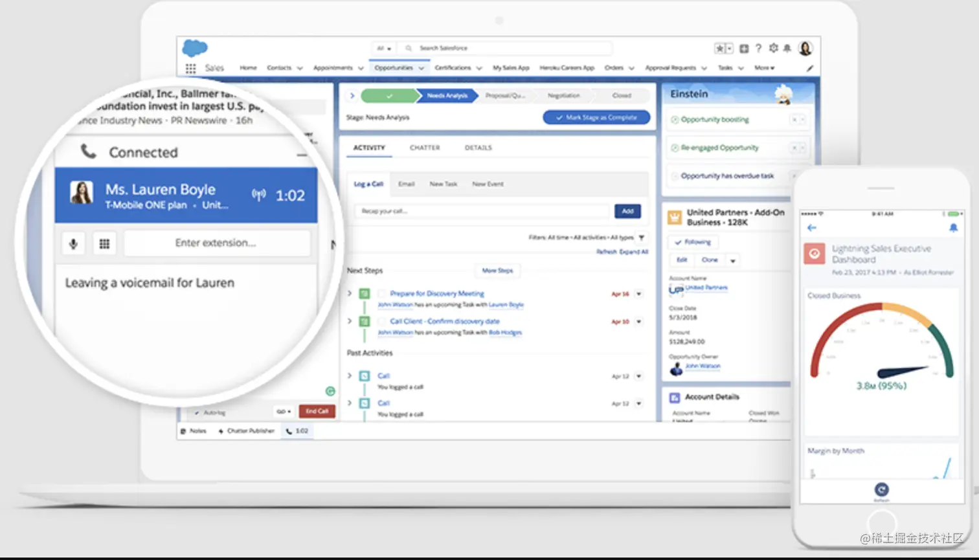
Task: Open Chatter Publisher in the utility bar
Action: [246, 431]
